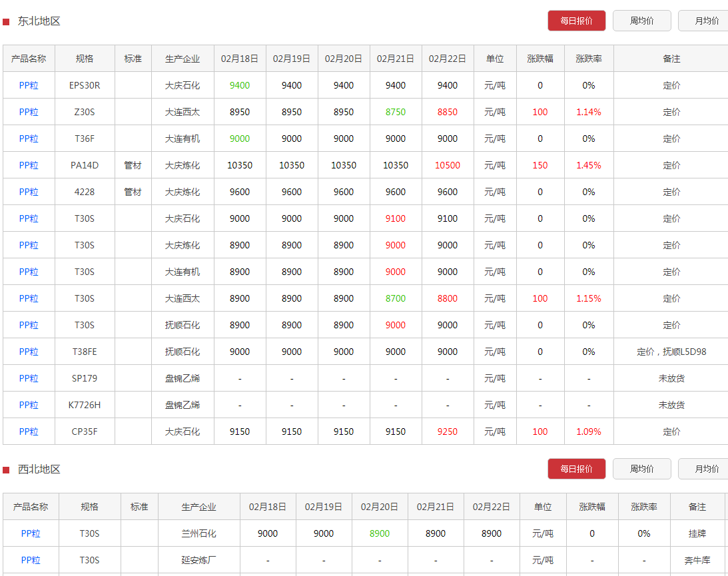728x576 pixels.
Task: Click 规格 header in 西北地区 table
Action: click(x=90, y=507)
